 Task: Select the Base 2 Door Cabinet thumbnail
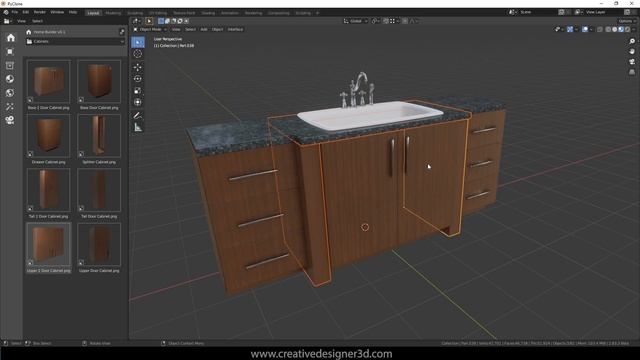49,82
